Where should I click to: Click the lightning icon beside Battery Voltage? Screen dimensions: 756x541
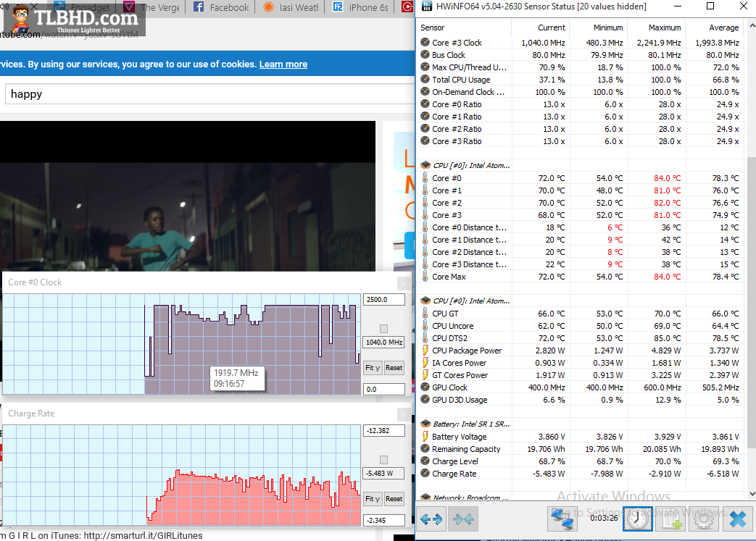pyautogui.click(x=425, y=437)
